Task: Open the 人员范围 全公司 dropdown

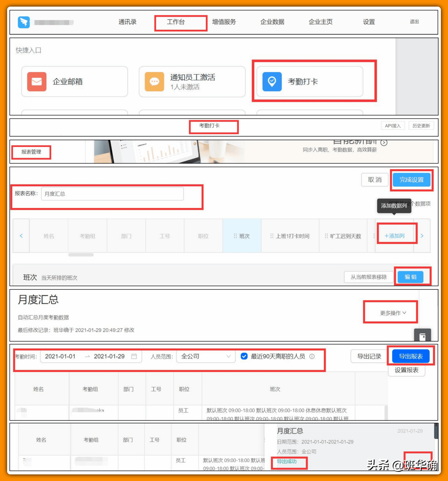Action: (x=206, y=356)
